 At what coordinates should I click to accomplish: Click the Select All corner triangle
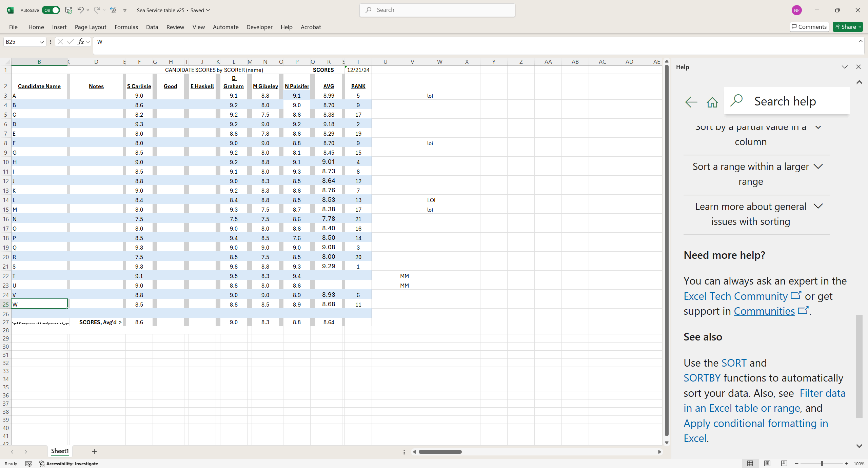coord(6,62)
